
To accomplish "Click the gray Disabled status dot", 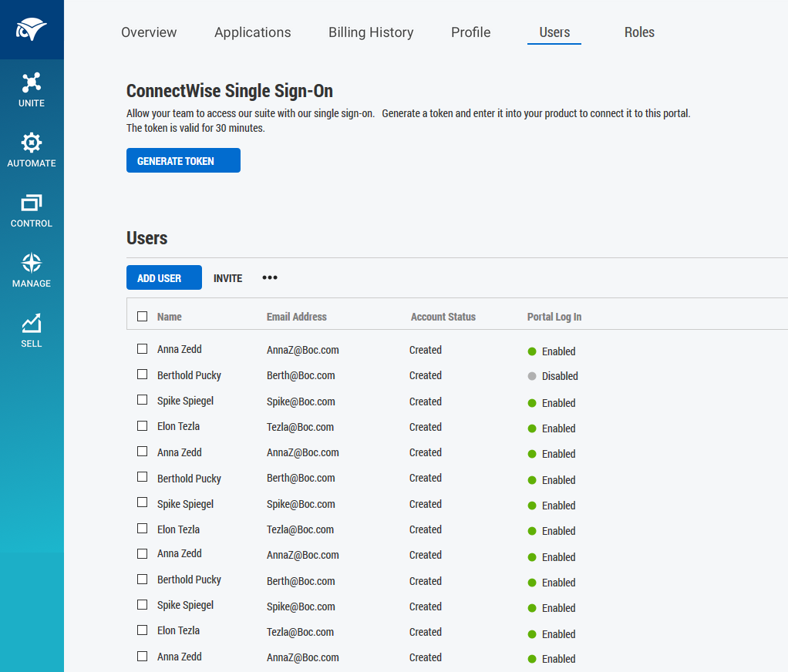I will click(532, 376).
